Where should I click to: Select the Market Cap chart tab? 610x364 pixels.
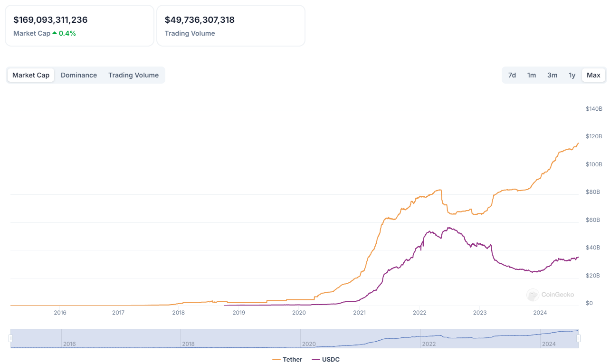(x=31, y=75)
